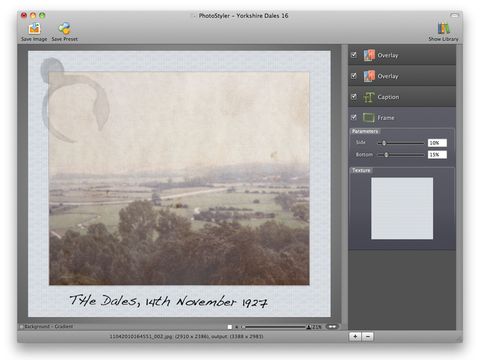This screenshot has height=360, width=480.
Task: Click the large zoom-in icon beside 21%
Action: tap(309, 327)
